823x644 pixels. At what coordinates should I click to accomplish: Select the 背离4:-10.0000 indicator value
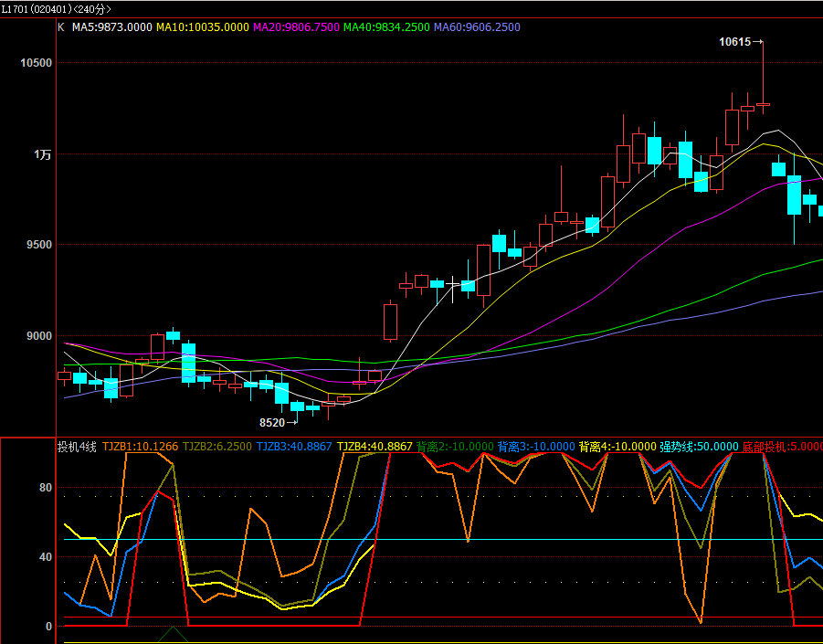click(x=617, y=447)
